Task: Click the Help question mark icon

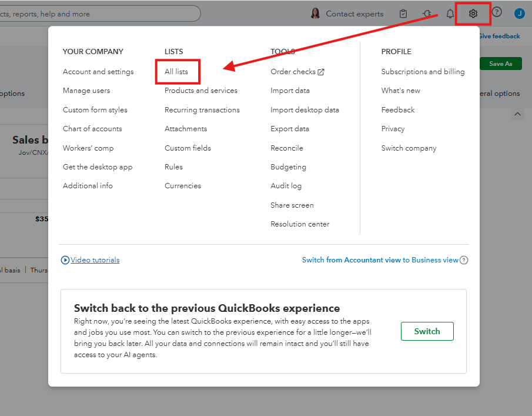Action: 497,12
